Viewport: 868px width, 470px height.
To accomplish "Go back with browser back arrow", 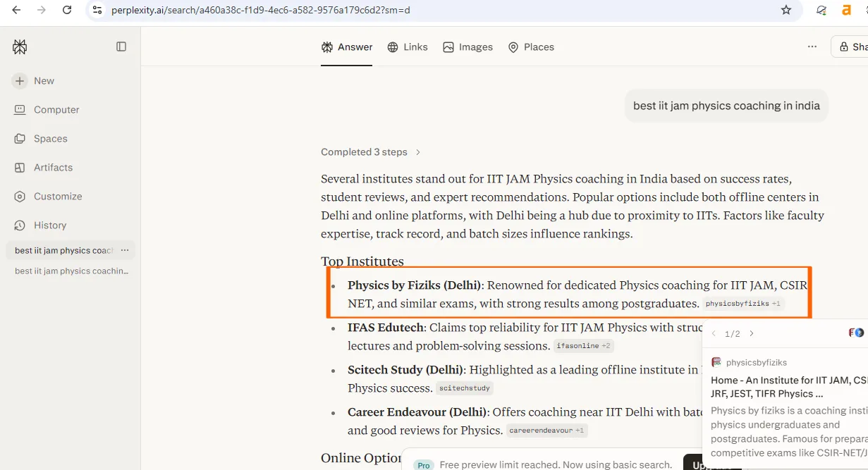I will (x=17, y=10).
